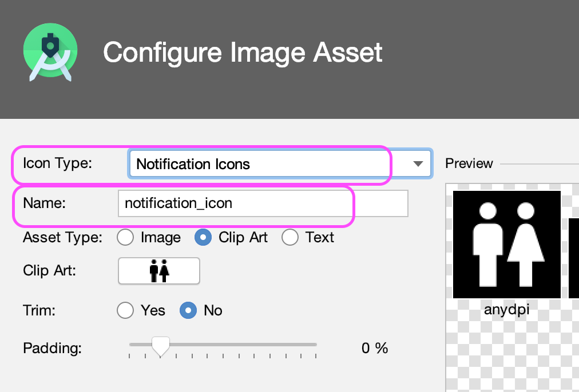This screenshot has height=392, width=579.
Task: Click the partially visible second preview thumbnail
Action: tap(575, 257)
